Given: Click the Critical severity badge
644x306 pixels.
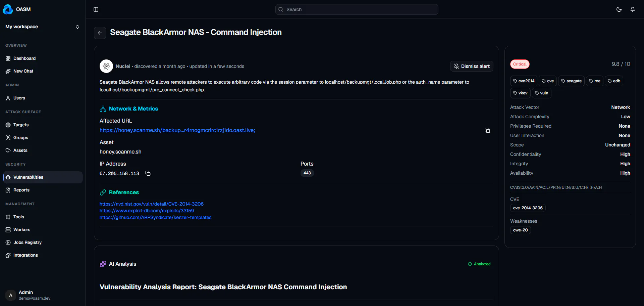Looking at the screenshot, I should pos(520,64).
